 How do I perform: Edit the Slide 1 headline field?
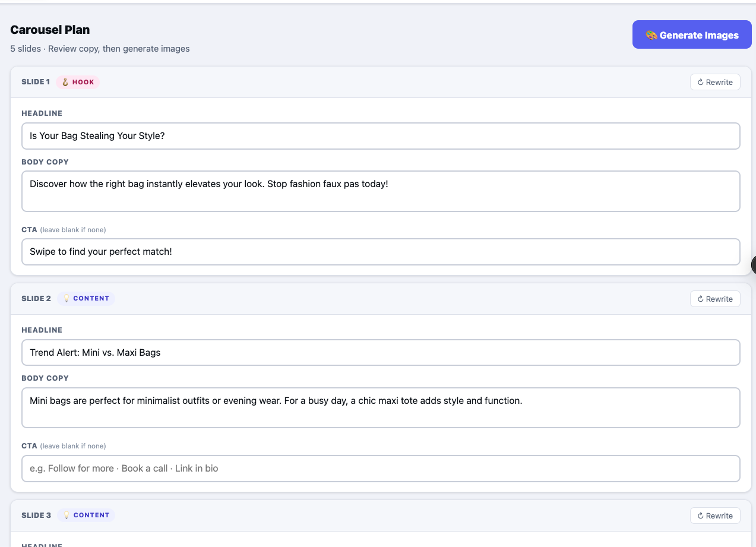pyautogui.click(x=381, y=136)
